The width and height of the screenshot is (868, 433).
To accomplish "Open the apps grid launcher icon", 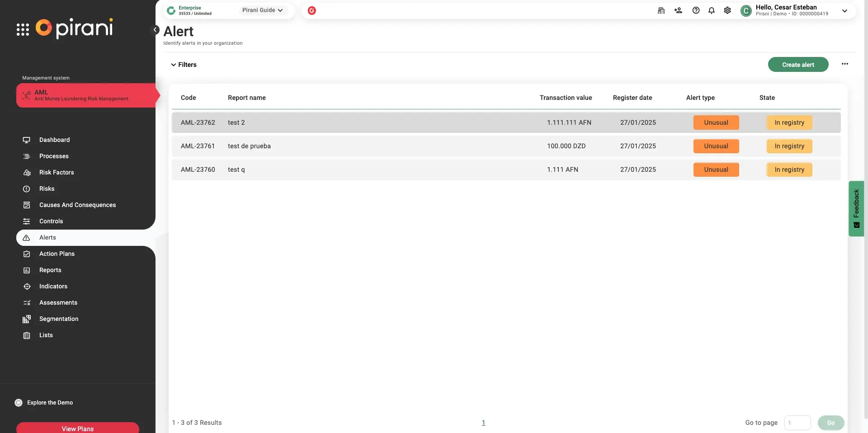I will click(x=23, y=30).
